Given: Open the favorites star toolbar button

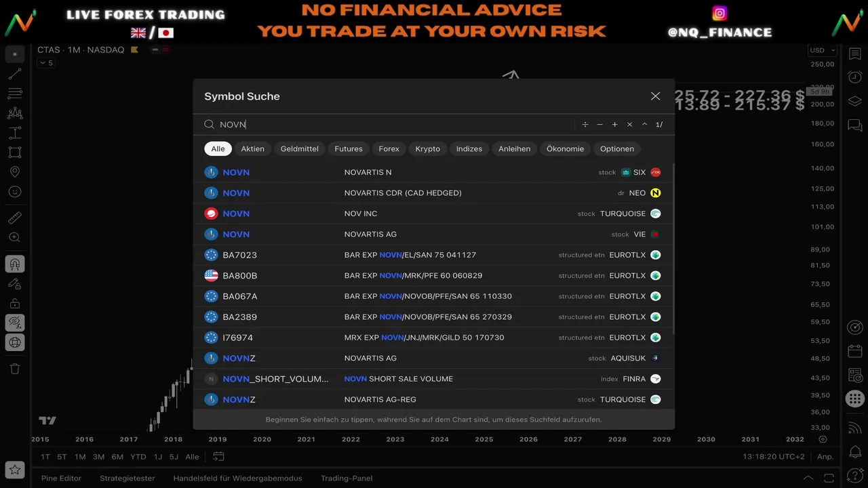Looking at the screenshot, I should (15, 469).
